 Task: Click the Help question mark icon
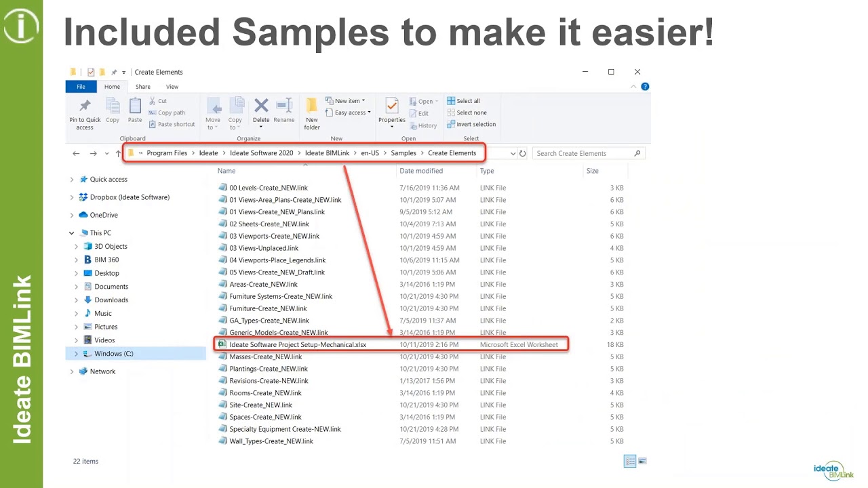coord(645,87)
